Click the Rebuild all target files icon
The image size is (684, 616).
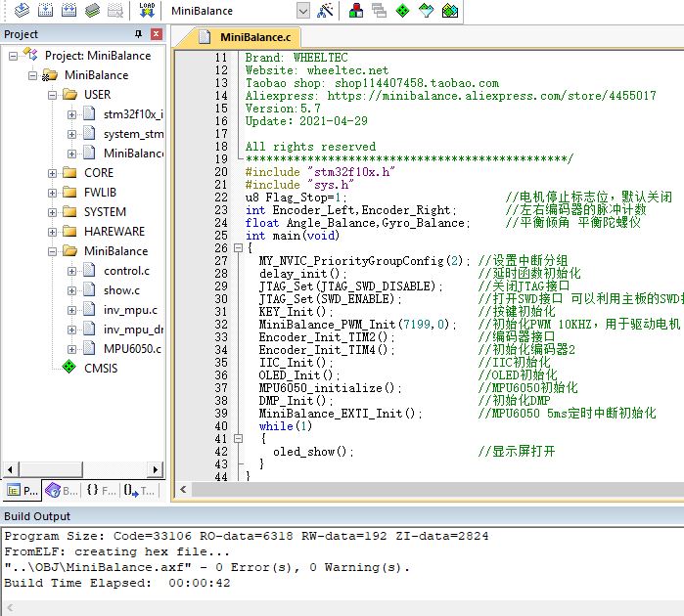[68, 11]
